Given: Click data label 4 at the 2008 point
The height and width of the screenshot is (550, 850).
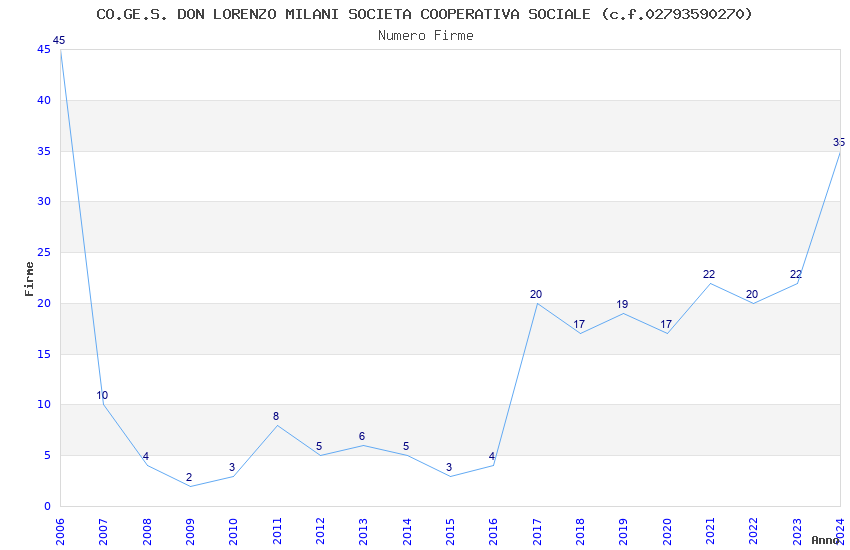Looking at the screenshot, I should tap(145, 456).
